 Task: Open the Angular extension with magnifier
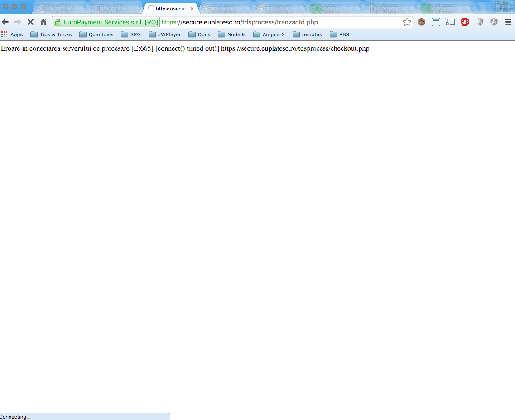(480, 22)
